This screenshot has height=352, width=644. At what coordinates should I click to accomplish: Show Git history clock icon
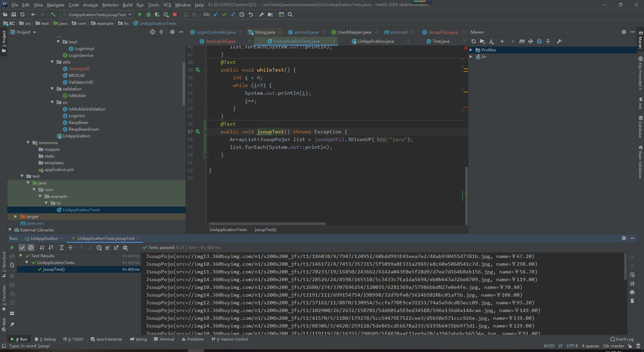242,14
